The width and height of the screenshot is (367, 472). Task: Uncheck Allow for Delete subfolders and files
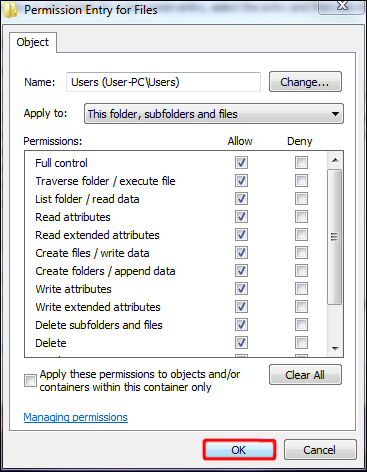click(x=241, y=324)
